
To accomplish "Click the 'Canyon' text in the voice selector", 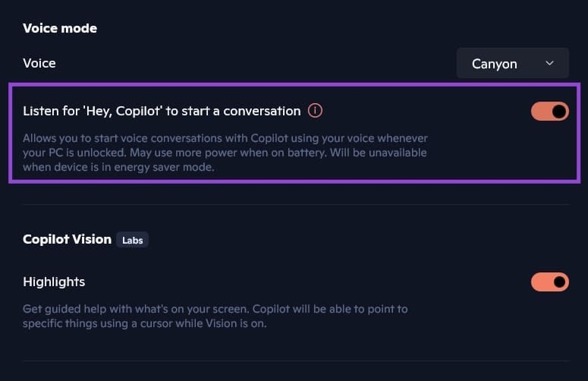I will pyautogui.click(x=494, y=64).
